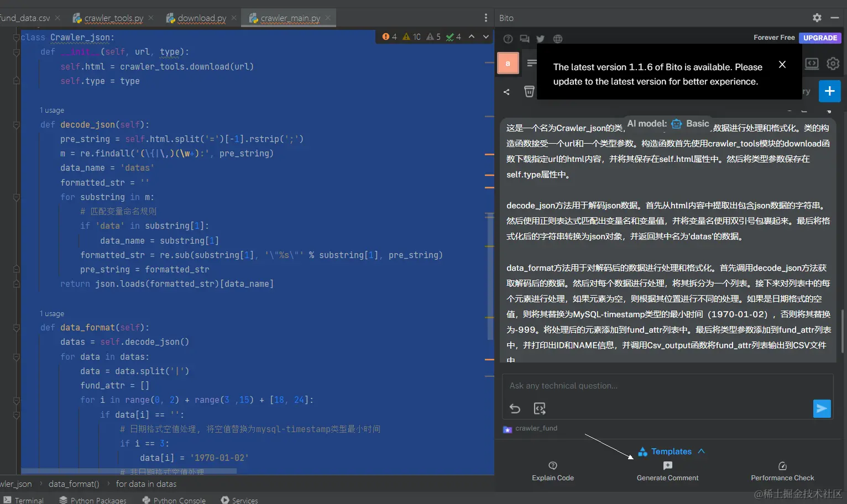The image size is (847, 504).
Task: Open the Bito code monitor icon
Action: (812, 63)
